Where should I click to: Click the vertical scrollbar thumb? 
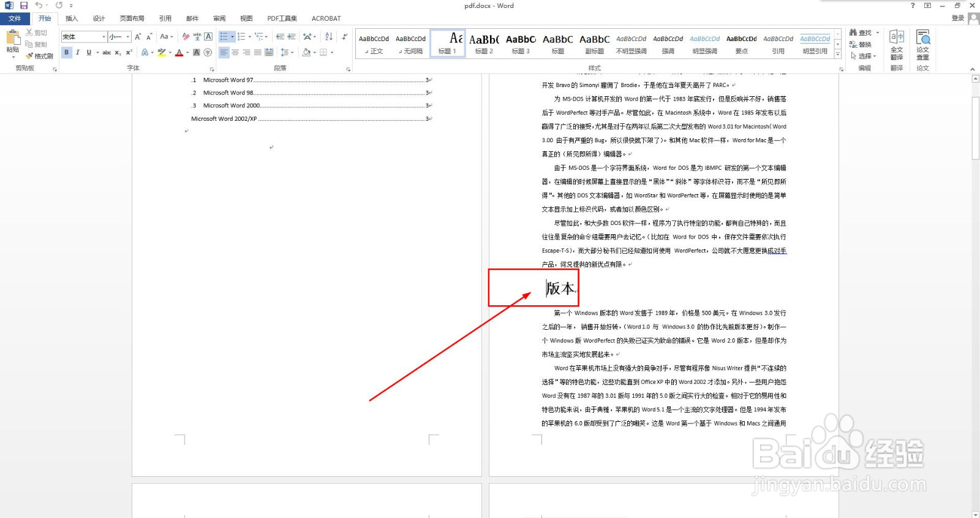click(975, 128)
